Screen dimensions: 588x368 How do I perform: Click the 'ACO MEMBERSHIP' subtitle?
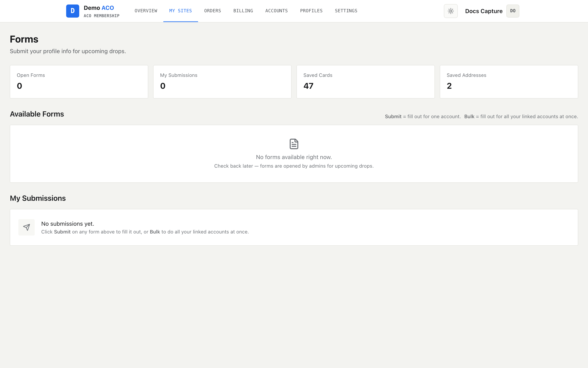click(x=101, y=16)
